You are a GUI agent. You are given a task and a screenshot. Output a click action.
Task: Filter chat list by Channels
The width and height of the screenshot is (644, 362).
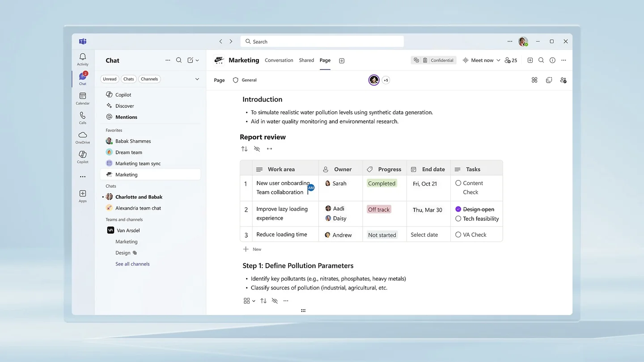[149, 79]
